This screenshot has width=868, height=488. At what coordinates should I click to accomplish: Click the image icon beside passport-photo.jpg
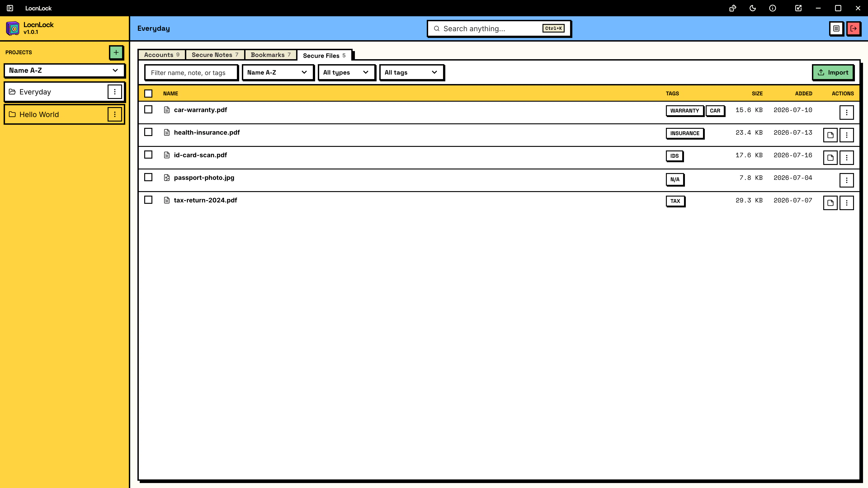point(166,178)
